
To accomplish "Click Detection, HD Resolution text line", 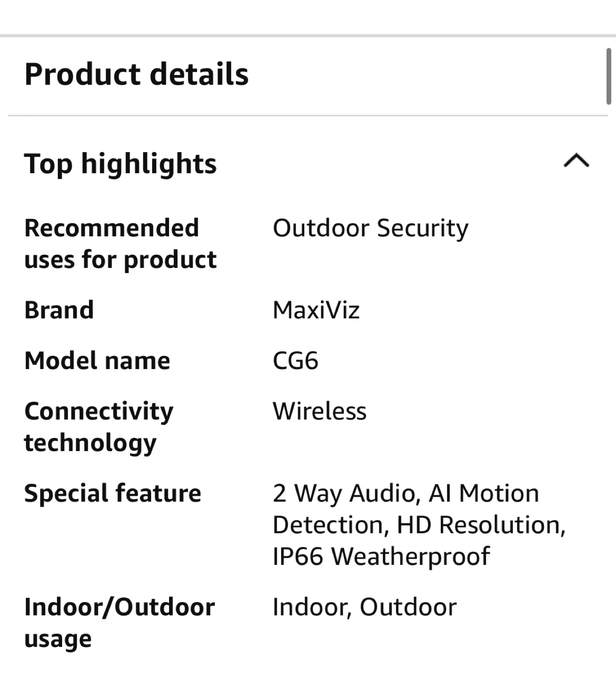I will [419, 525].
